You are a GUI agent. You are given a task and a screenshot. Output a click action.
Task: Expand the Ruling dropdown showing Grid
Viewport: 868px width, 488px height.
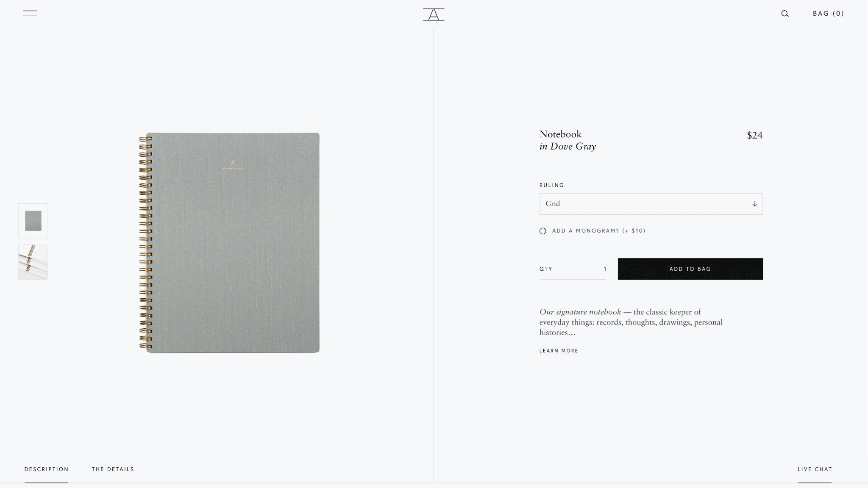pos(651,204)
